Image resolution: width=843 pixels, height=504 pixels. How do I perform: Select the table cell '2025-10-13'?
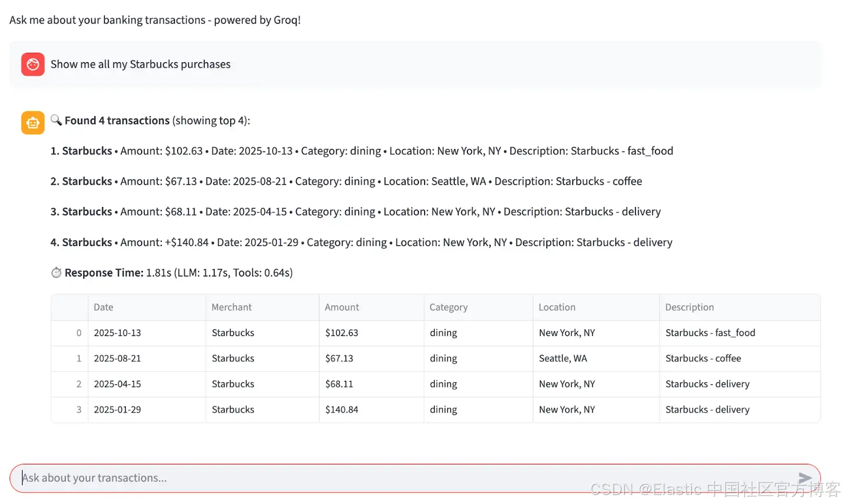pos(146,333)
